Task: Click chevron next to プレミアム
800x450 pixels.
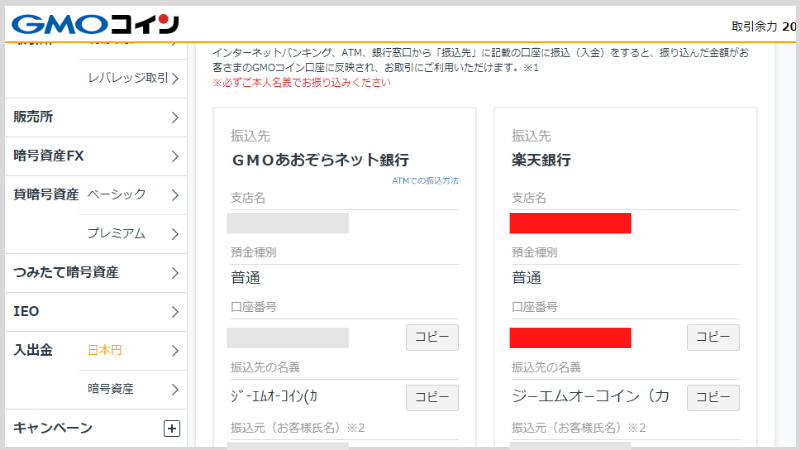Action: pos(175,234)
